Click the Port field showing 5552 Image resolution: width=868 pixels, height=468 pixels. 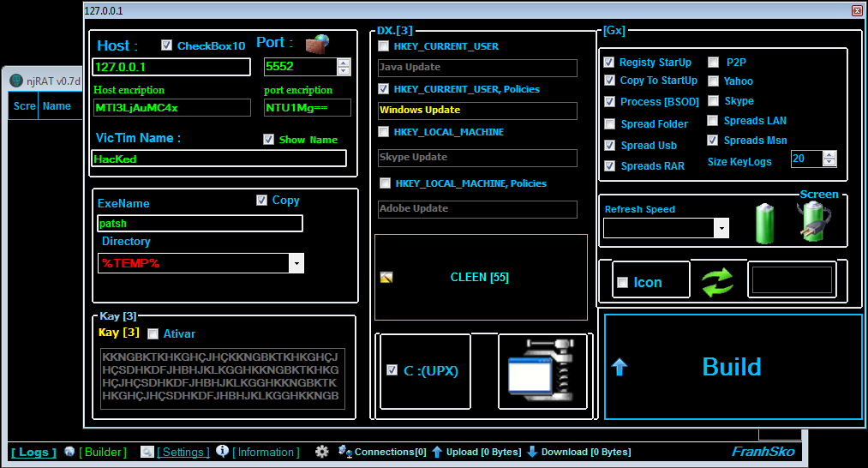(x=301, y=67)
